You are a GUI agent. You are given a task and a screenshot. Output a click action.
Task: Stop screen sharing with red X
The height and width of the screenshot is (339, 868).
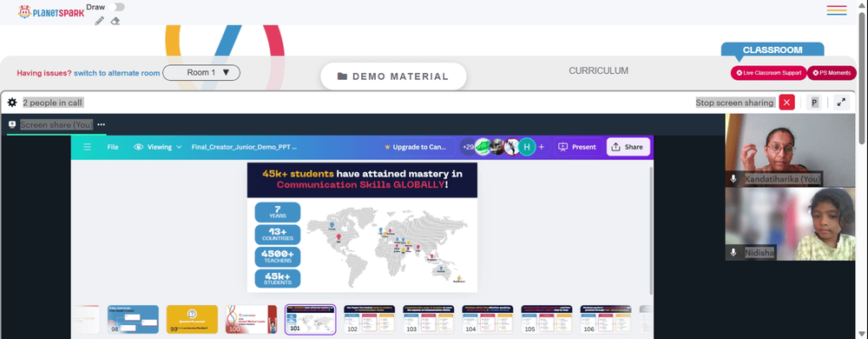point(786,103)
